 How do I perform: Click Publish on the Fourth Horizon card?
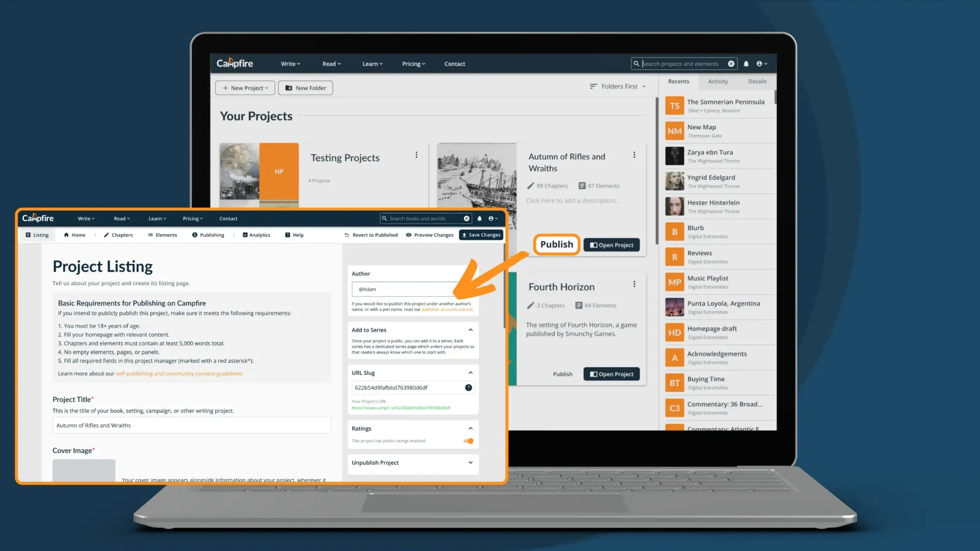pyautogui.click(x=563, y=374)
